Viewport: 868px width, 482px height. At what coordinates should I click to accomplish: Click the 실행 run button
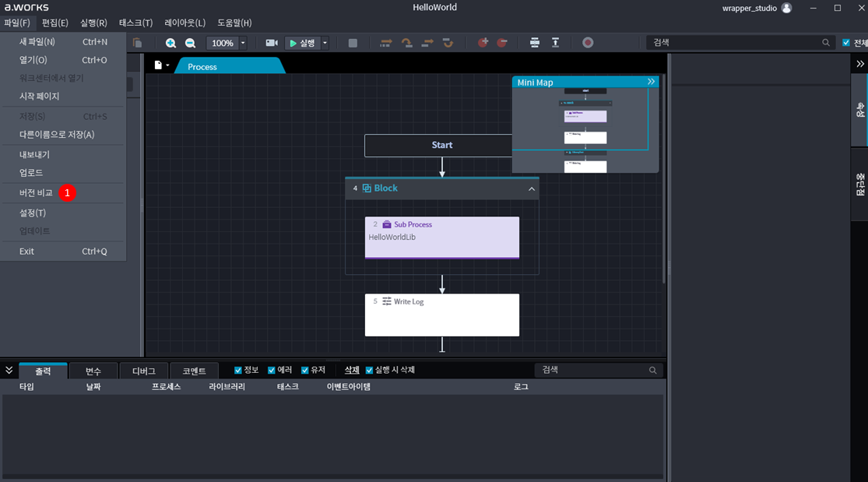[302, 43]
